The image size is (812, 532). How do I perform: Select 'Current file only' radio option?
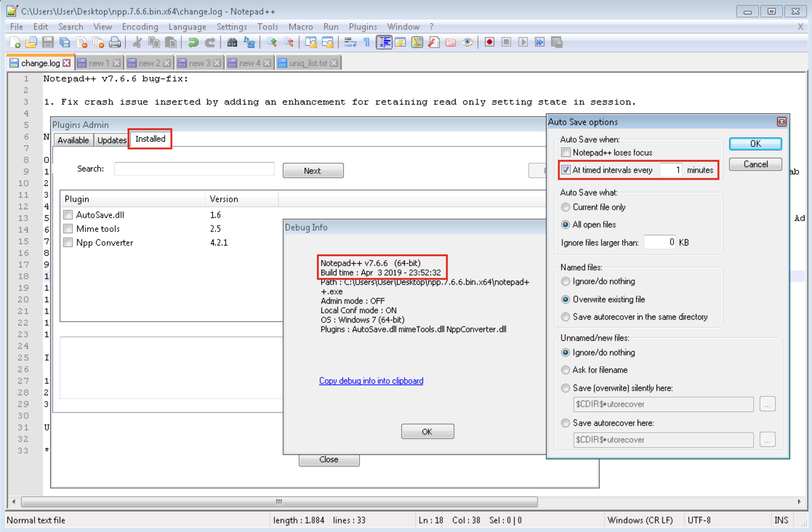pyautogui.click(x=566, y=207)
